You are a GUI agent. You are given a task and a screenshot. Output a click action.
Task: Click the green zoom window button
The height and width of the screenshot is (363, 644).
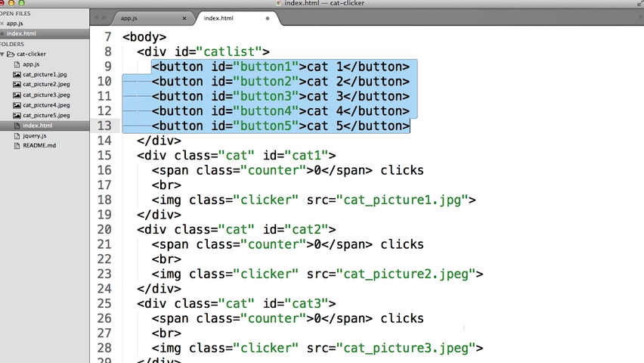pyautogui.click(x=21, y=2)
